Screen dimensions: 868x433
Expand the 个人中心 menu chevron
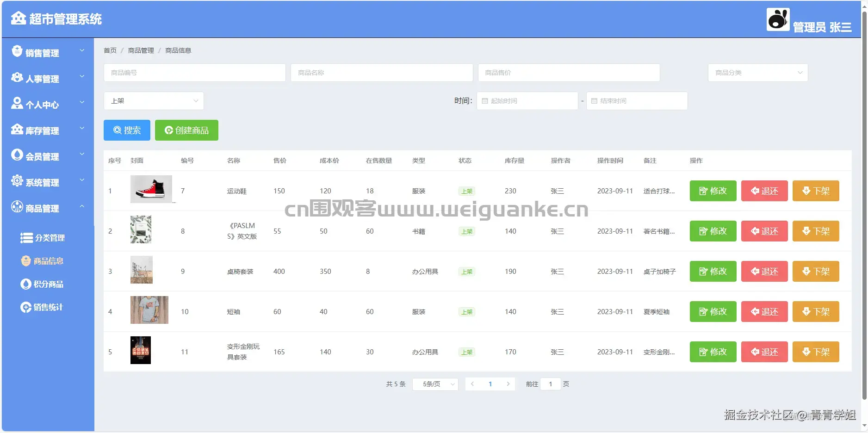tap(82, 102)
